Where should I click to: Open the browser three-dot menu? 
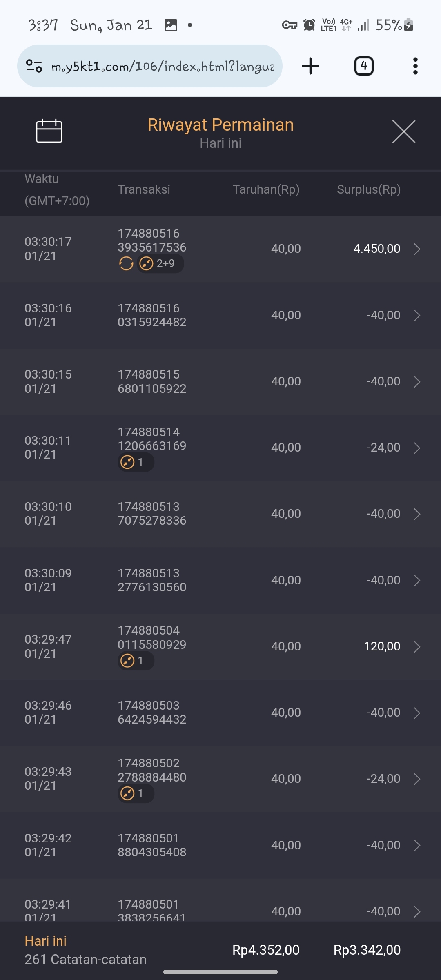[x=415, y=66]
